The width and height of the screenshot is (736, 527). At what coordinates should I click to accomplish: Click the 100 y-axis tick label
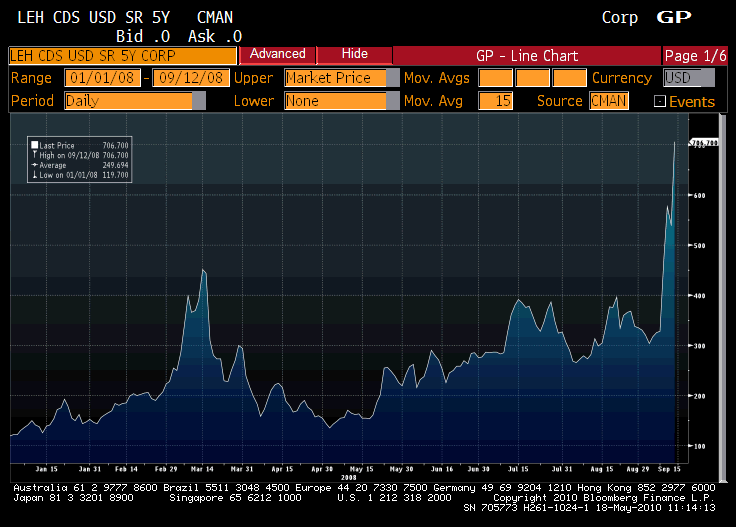point(699,446)
